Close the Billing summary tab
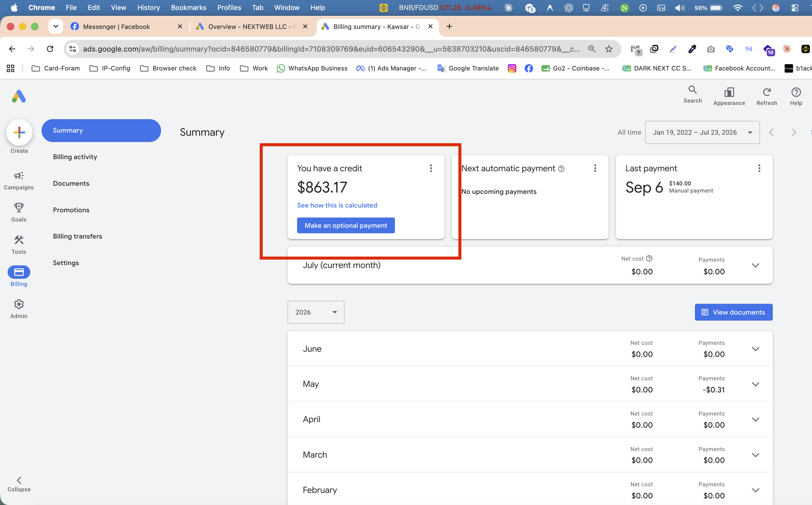The height and width of the screenshot is (505, 812). [x=430, y=26]
